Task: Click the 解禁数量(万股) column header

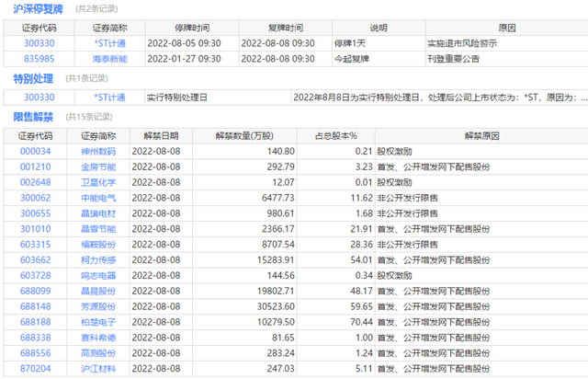Action: point(244,136)
